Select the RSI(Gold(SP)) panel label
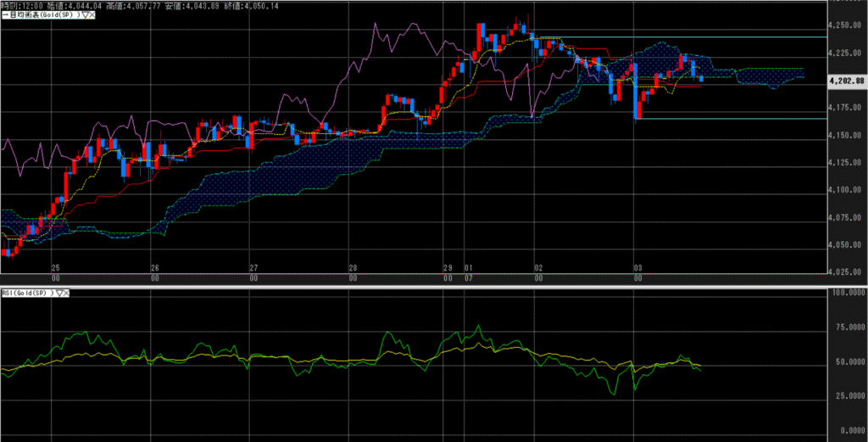 (x=27, y=293)
